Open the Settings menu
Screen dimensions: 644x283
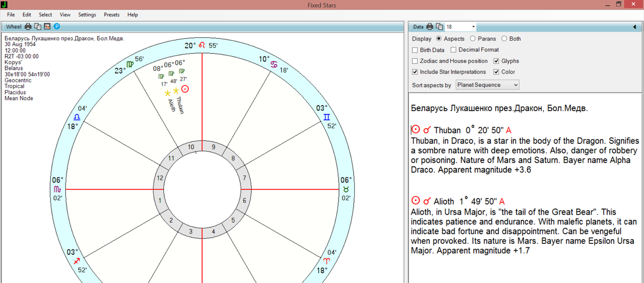(x=87, y=15)
